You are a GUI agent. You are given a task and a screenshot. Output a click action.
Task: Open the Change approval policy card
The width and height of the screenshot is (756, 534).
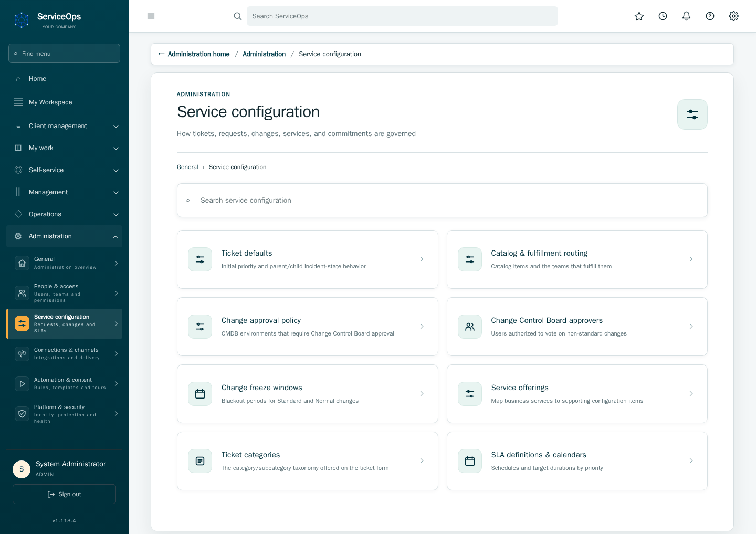click(308, 327)
